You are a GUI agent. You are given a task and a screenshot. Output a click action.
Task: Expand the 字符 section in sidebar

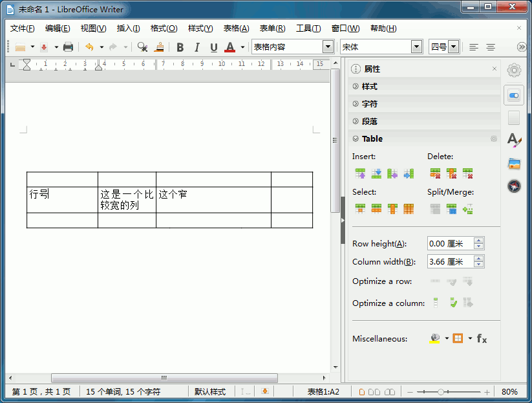pos(370,103)
